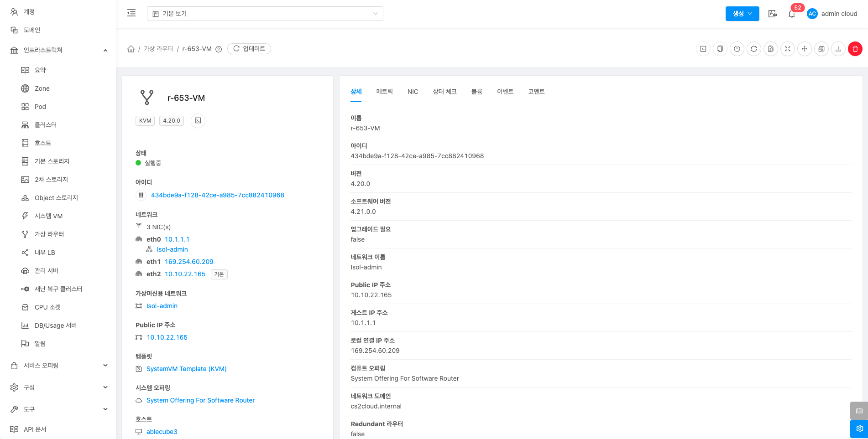Open the ablecube3 host link
Image resolution: width=868 pixels, height=439 pixels.
[x=162, y=432]
